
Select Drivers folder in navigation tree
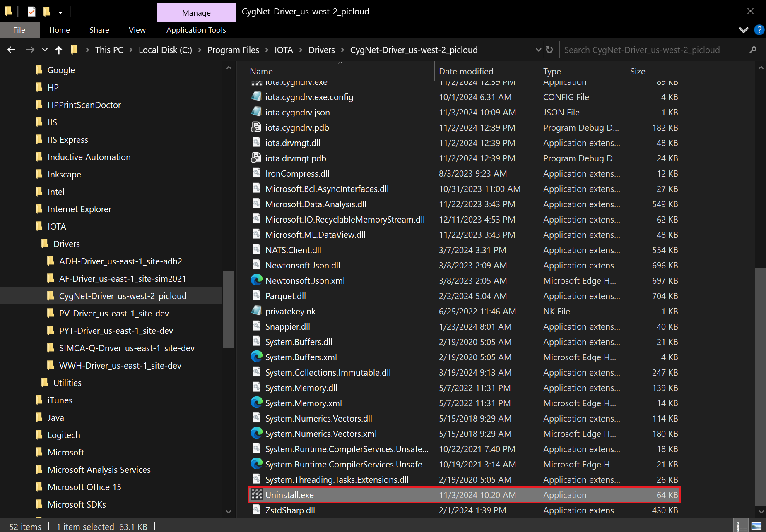(x=66, y=244)
